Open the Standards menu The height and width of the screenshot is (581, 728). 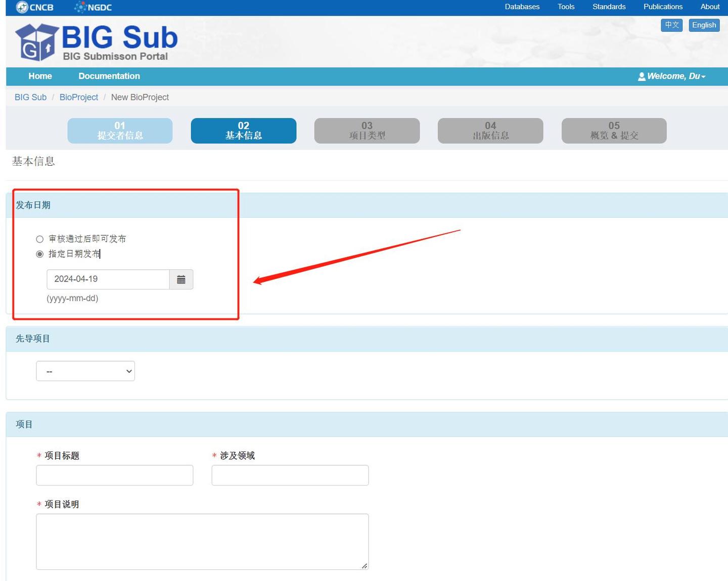click(609, 7)
